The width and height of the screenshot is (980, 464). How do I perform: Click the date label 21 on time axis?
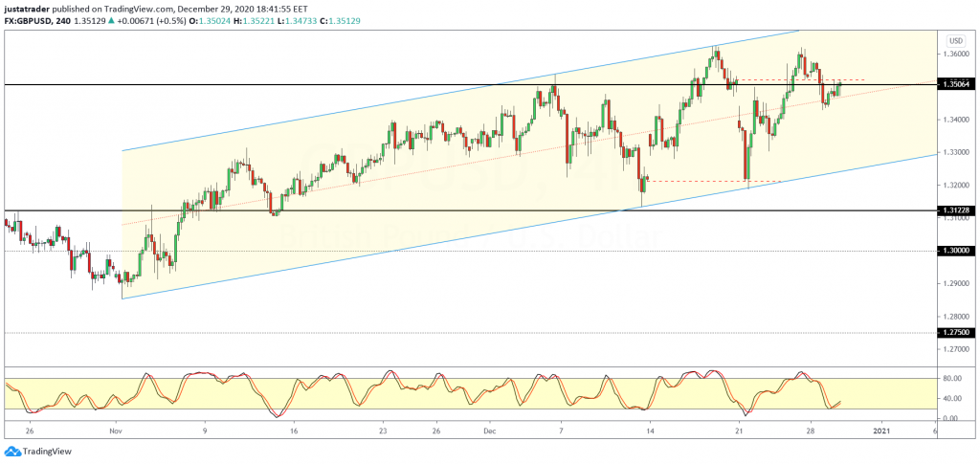tap(739, 431)
